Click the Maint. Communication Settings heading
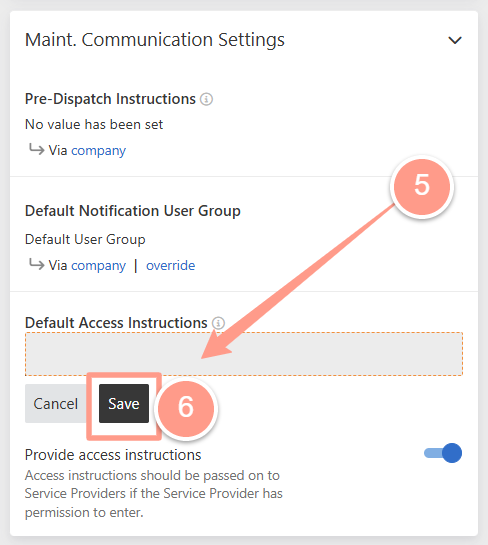 tap(155, 40)
